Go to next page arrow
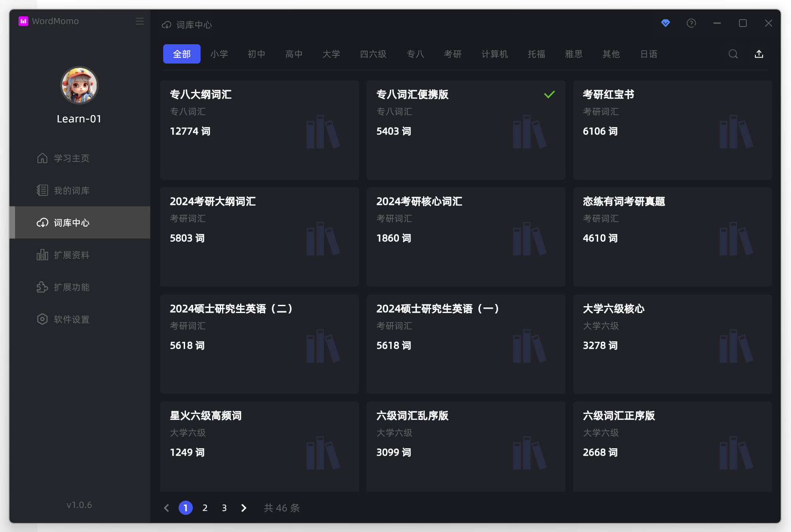 pyautogui.click(x=243, y=508)
